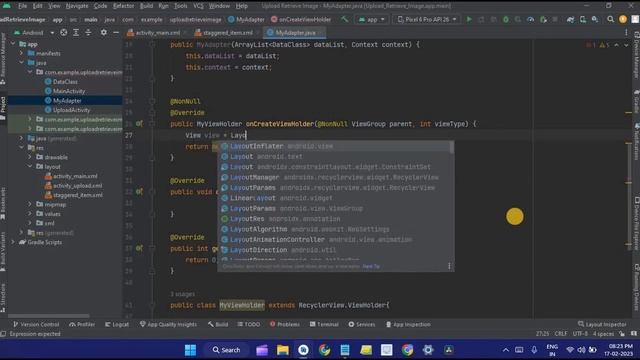Expand the mipmap folder
Screen dimensions: 640x360
(x=30, y=204)
